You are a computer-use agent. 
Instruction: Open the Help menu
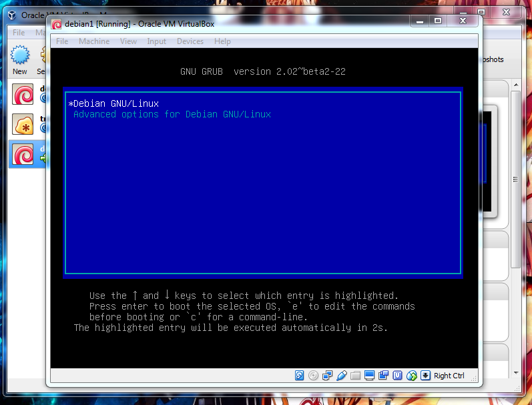pos(222,41)
